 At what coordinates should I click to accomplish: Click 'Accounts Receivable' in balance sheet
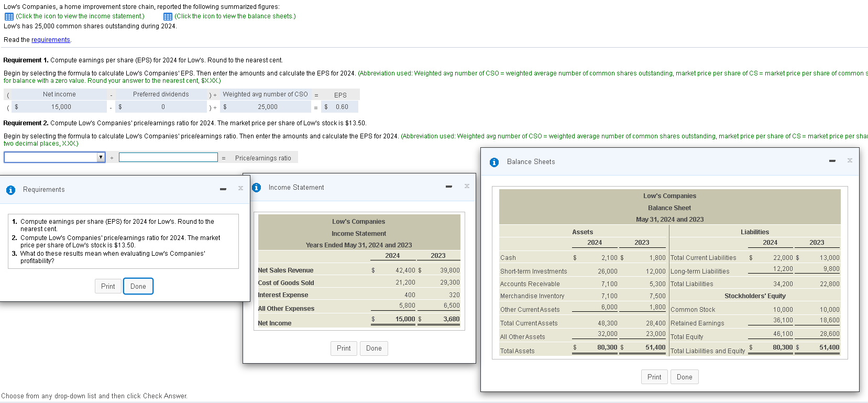(x=530, y=284)
